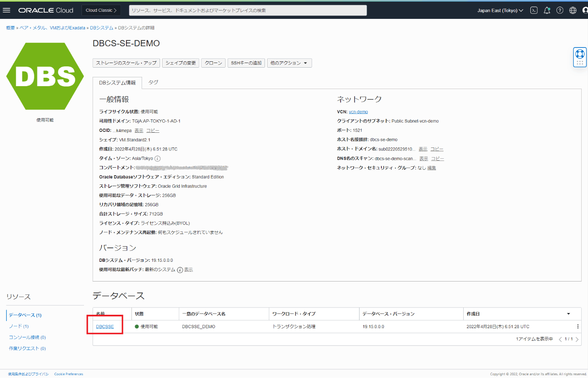Image resolution: width=588 pixels, height=379 pixels.
Task: Select コンソール接続 (0) resource item
Action: pyautogui.click(x=27, y=337)
